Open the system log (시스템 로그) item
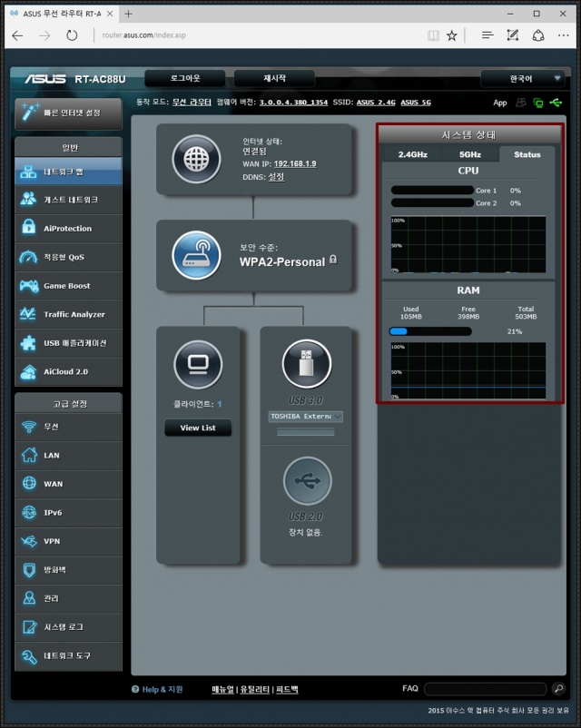Viewport: 581px width, 728px height. [68, 627]
